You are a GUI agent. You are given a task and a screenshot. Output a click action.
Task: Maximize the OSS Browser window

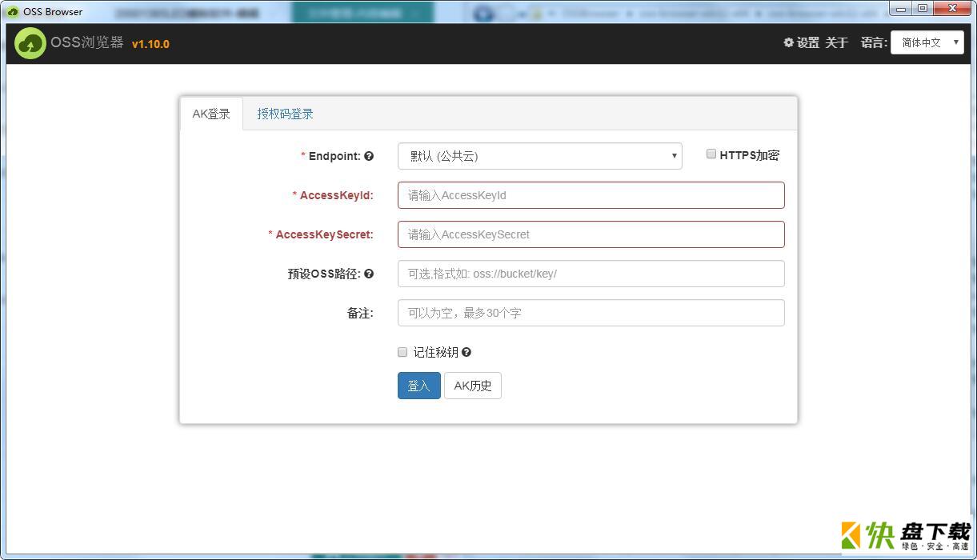click(x=923, y=8)
